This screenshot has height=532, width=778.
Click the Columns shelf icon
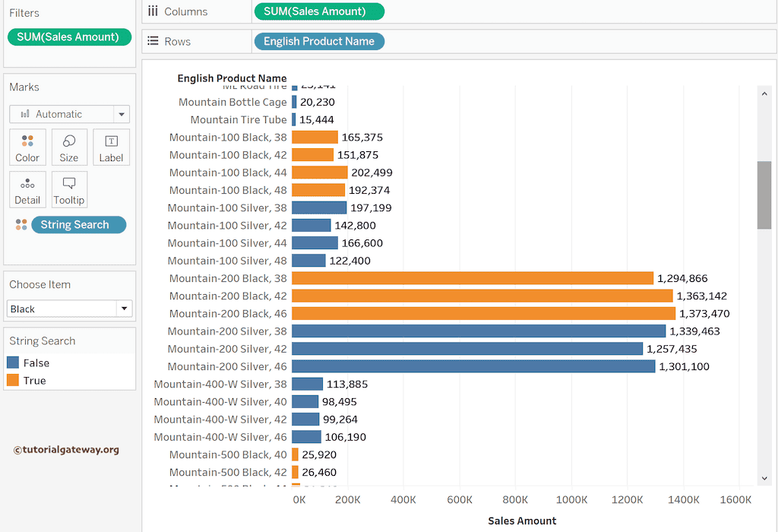click(153, 11)
